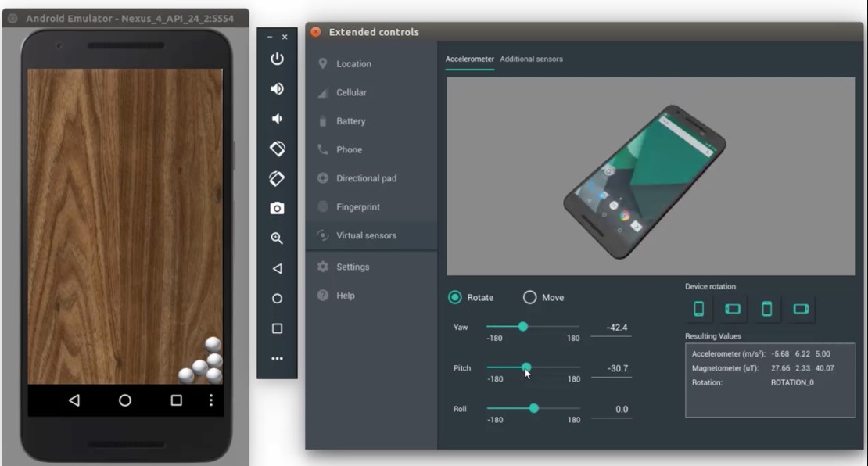Screen dimensions: 868x466
Task: Take a screenshot with the camera icon
Action: click(277, 208)
